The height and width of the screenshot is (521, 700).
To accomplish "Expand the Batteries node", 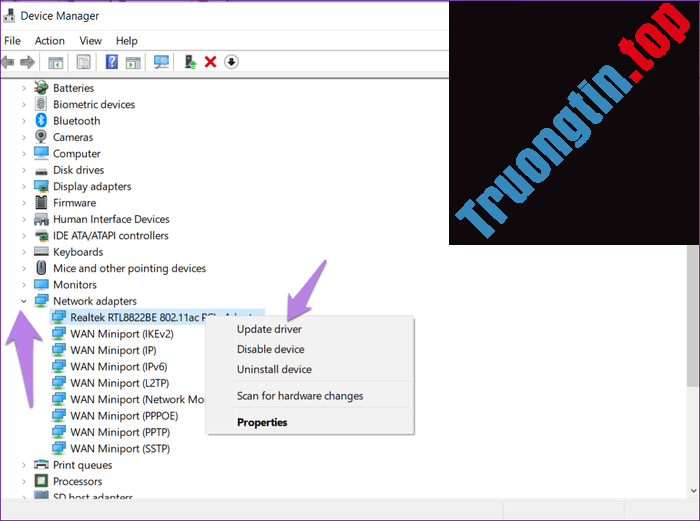I will coord(24,88).
